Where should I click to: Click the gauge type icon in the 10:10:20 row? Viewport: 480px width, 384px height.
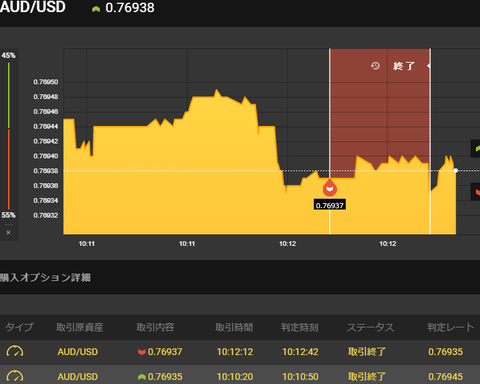(15, 376)
